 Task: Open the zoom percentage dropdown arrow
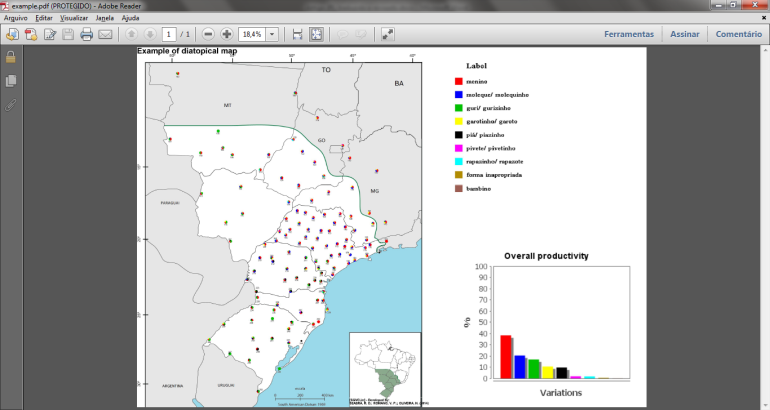(272, 34)
